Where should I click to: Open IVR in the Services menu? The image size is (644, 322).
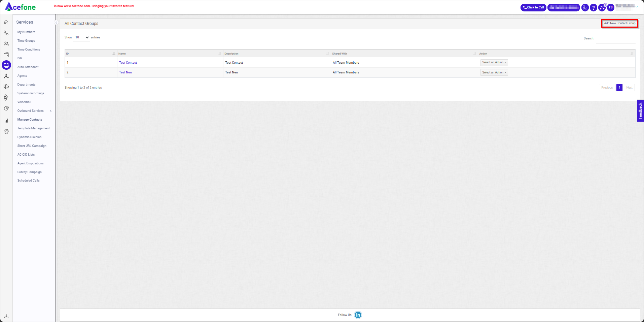(x=20, y=58)
